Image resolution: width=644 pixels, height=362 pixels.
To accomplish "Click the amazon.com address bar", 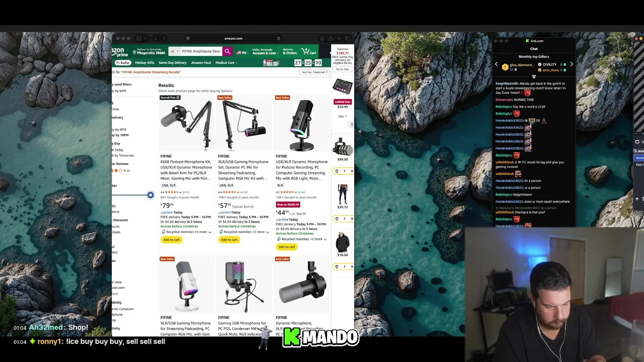I will [233, 38].
